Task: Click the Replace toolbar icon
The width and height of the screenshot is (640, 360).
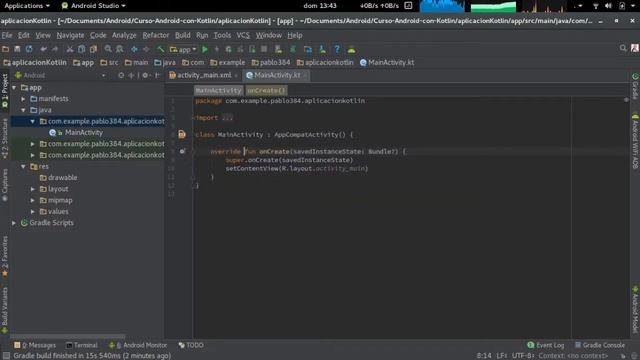Action: 120,49
